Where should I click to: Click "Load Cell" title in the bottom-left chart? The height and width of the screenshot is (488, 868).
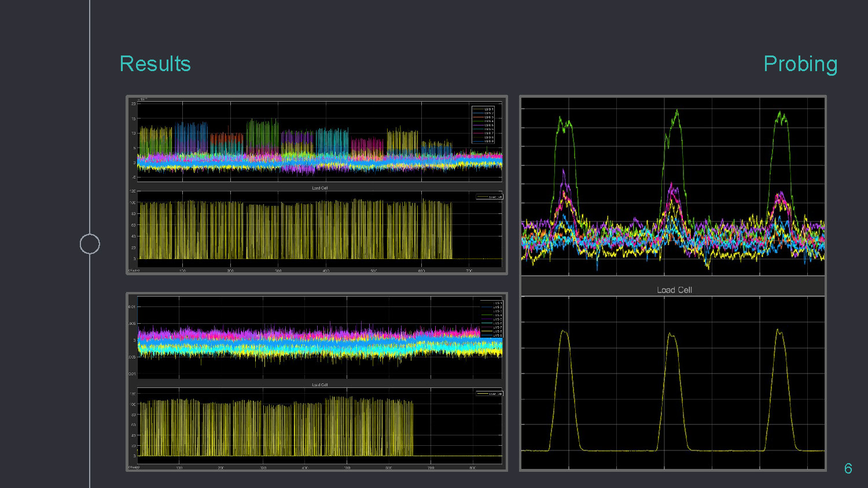(319, 385)
